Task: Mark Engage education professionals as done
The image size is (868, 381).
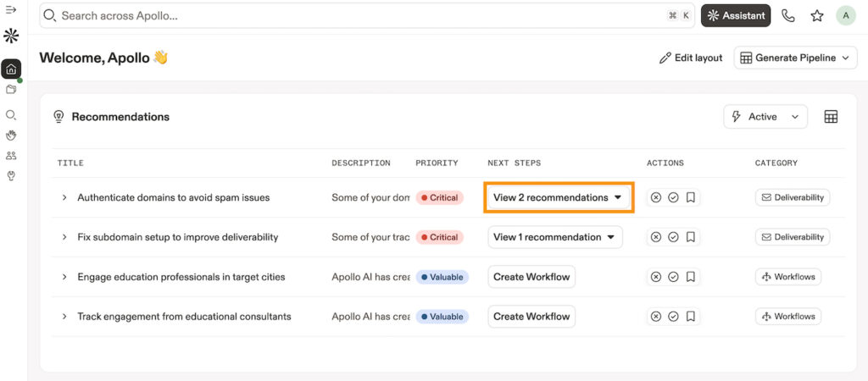Action: tap(673, 277)
